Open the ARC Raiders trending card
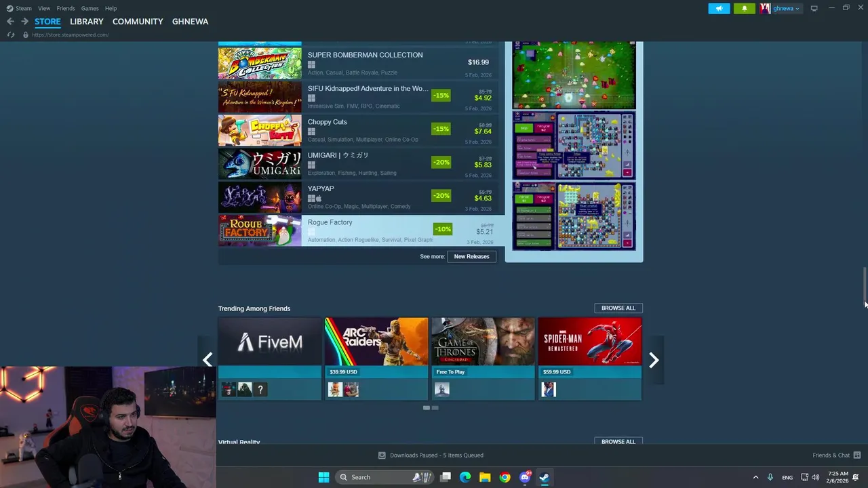This screenshot has height=488, width=868. (x=376, y=359)
